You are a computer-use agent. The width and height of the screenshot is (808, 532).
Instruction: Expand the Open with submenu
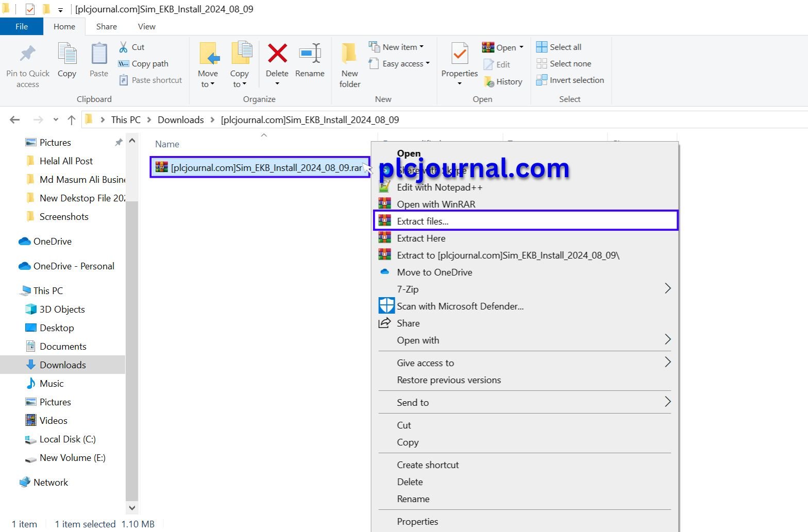pyautogui.click(x=525, y=340)
